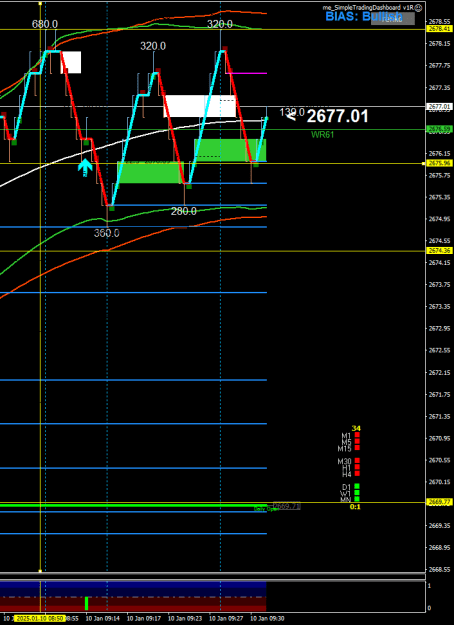
Task: Click the 280.0 swing label
Action: click(184, 211)
